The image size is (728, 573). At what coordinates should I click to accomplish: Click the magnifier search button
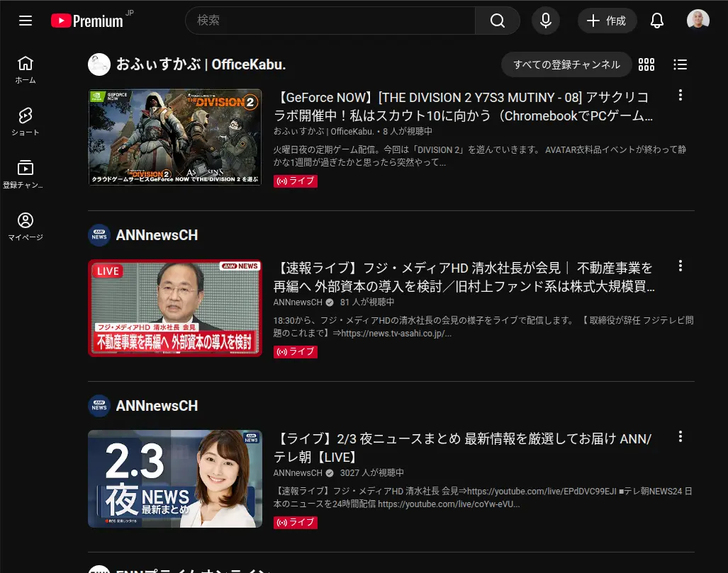tap(498, 21)
